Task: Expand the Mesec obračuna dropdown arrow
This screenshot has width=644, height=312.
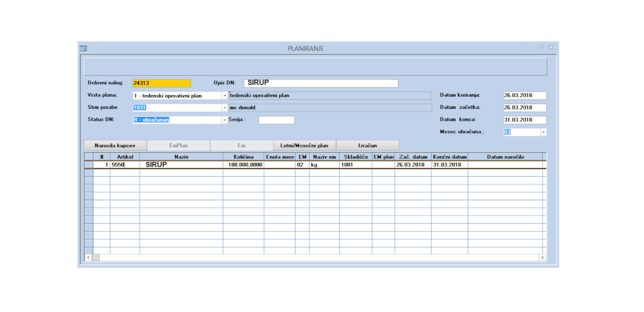Action: pos(543,132)
